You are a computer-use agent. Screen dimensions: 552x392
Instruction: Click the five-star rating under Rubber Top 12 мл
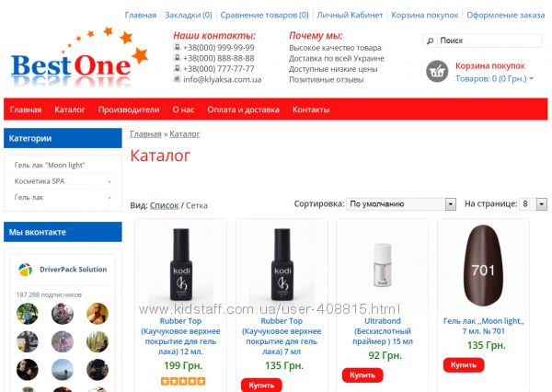183,381
